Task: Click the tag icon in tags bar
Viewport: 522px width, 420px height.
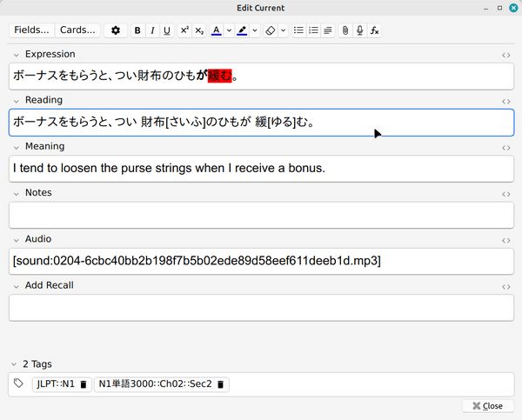Action: (18, 383)
